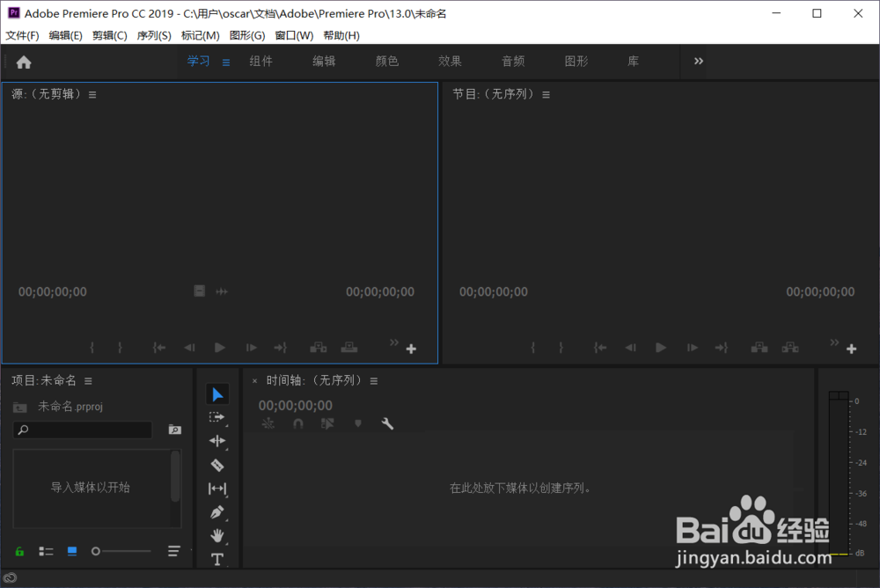
Task: Step back one frame in Program monitor
Action: 630,348
